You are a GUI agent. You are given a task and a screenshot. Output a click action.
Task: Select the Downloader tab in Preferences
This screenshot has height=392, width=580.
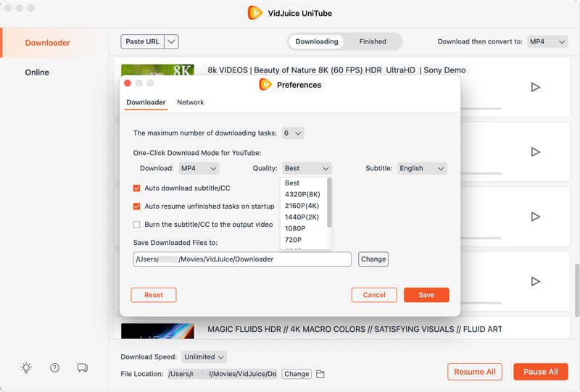(x=146, y=102)
